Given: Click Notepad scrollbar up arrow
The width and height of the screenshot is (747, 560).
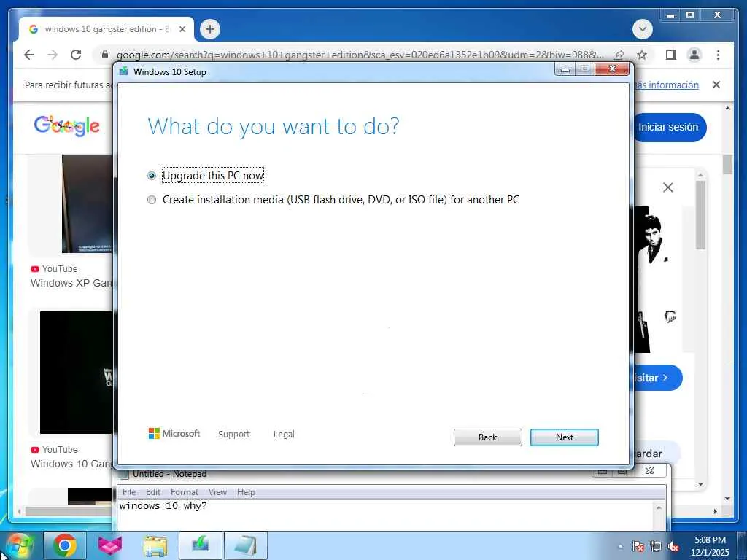Looking at the screenshot, I should click(659, 508).
